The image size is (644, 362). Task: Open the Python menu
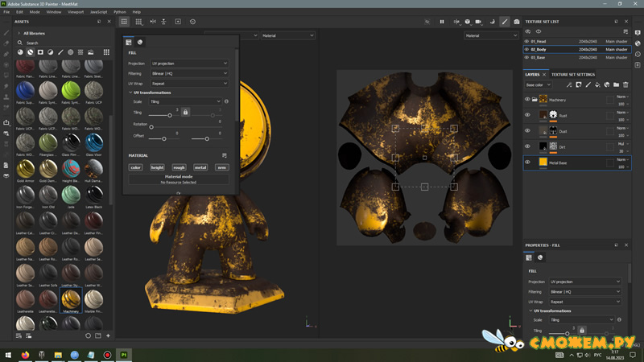119,12
